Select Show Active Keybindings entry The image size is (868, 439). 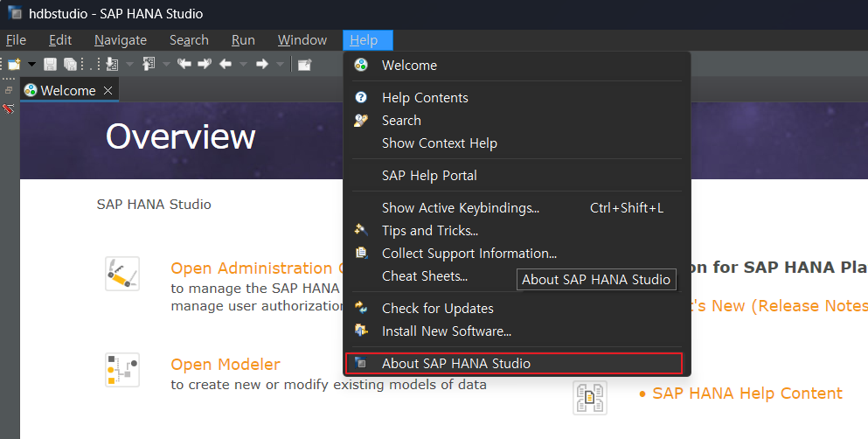(x=517, y=208)
